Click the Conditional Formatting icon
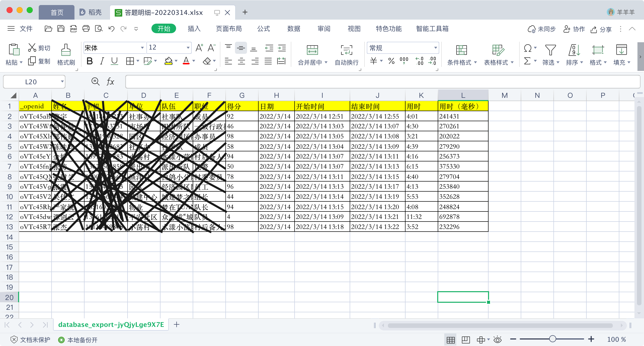The image size is (644, 346). click(461, 50)
